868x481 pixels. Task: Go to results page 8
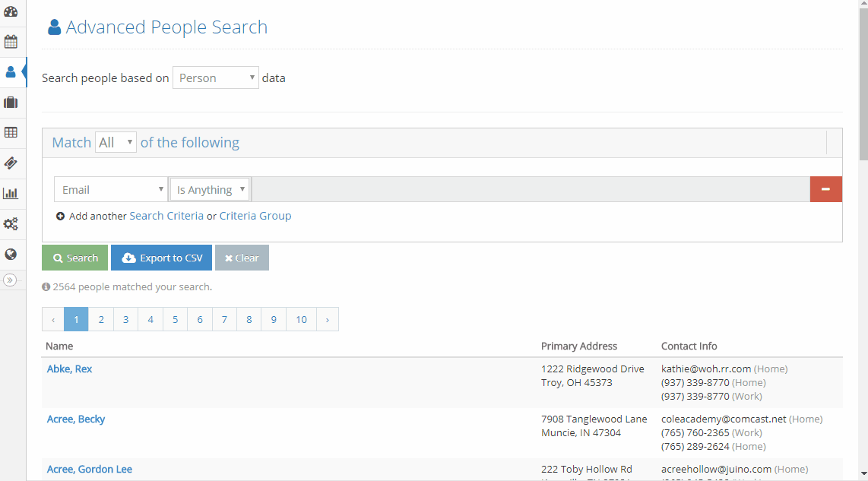click(x=249, y=319)
